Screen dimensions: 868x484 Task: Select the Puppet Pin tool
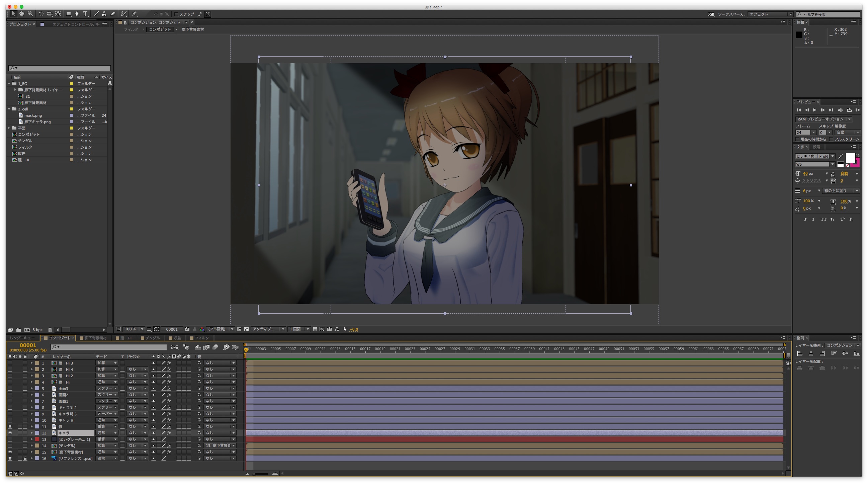click(x=135, y=14)
